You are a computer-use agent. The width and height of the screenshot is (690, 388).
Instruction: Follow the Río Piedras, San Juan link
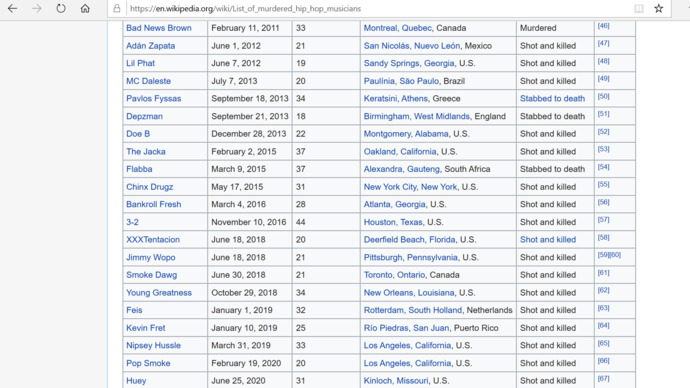pyautogui.click(x=406, y=328)
